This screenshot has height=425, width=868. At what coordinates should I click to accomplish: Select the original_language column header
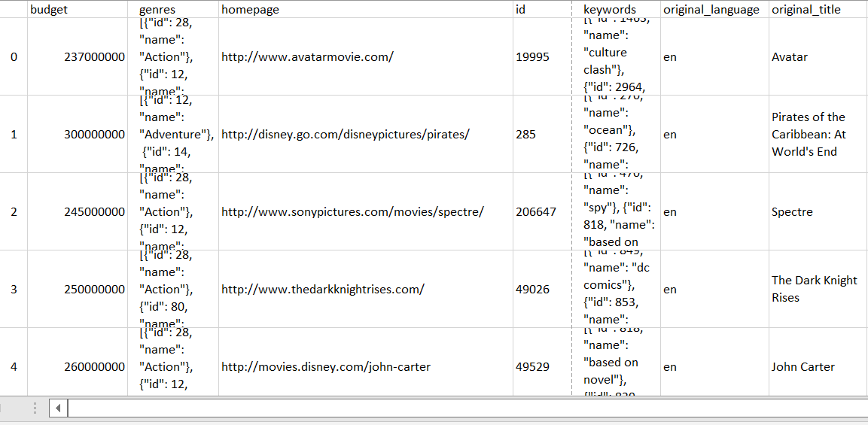(711, 10)
